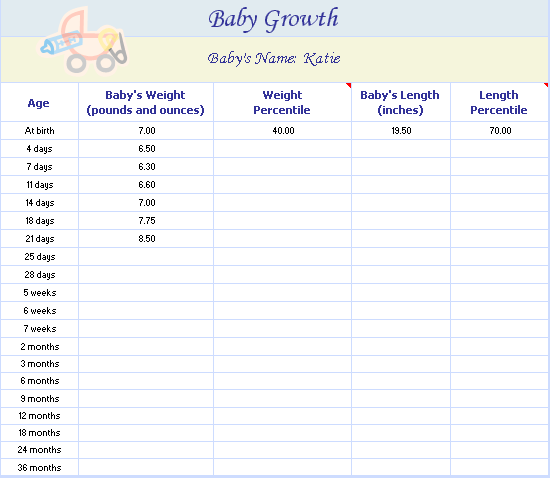Click the red comment indicator on Length Percentile

point(546,85)
